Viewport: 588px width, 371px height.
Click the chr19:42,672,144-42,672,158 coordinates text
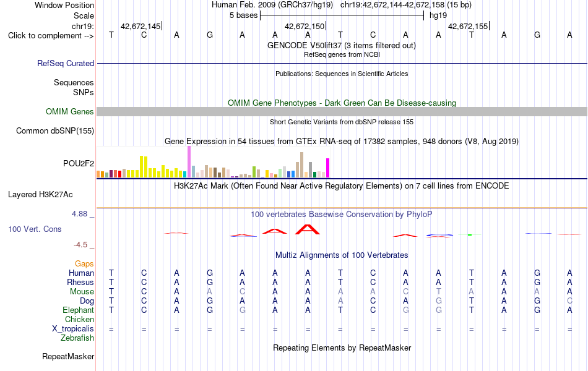392,5
